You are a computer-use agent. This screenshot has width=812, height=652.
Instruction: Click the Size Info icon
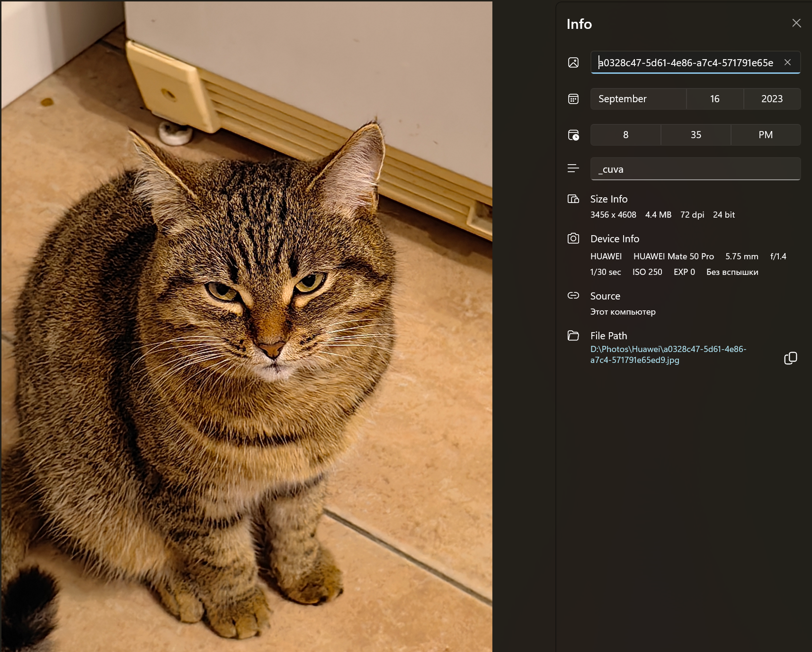[573, 199]
